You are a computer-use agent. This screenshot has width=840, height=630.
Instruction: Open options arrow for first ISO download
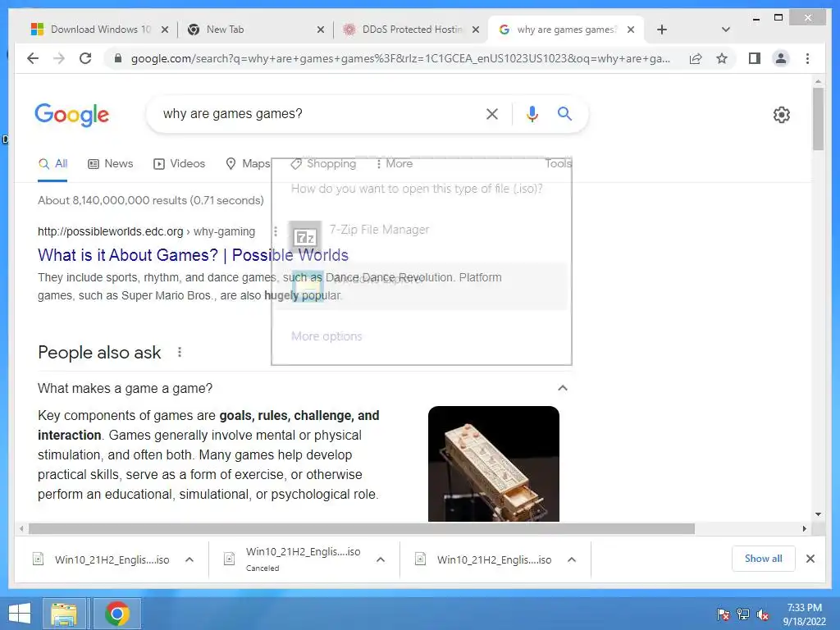[x=189, y=559]
